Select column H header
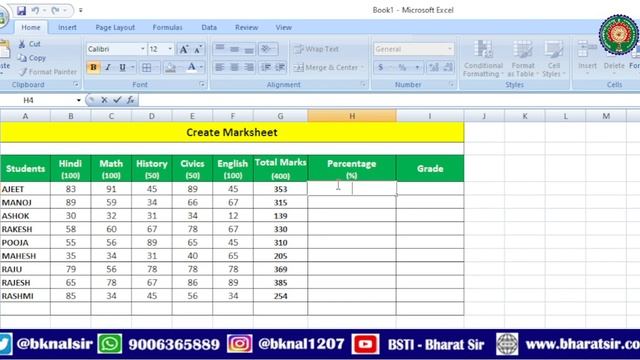This screenshot has width=640, height=360. 352,116
